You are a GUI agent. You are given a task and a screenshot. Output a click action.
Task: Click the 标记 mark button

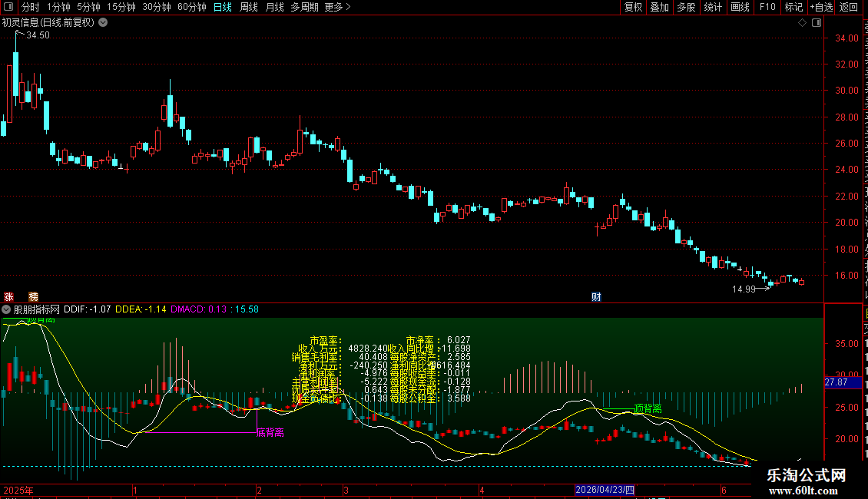(x=793, y=7)
